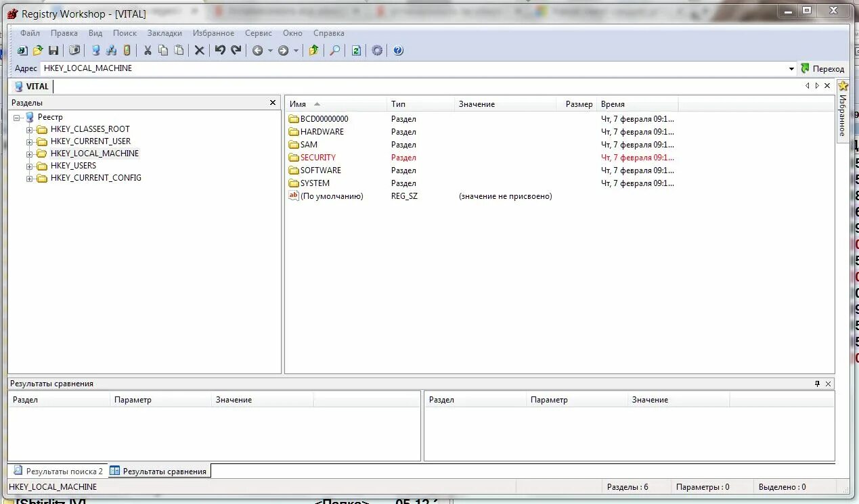Close the Разделы tree panel
The height and width of the screenshot is (504, 859).
(273, 103)
